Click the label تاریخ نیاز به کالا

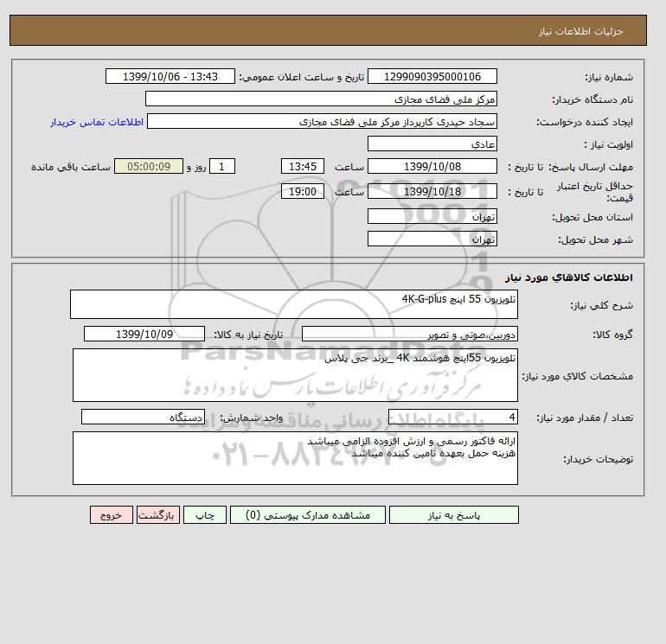(248, 335)
